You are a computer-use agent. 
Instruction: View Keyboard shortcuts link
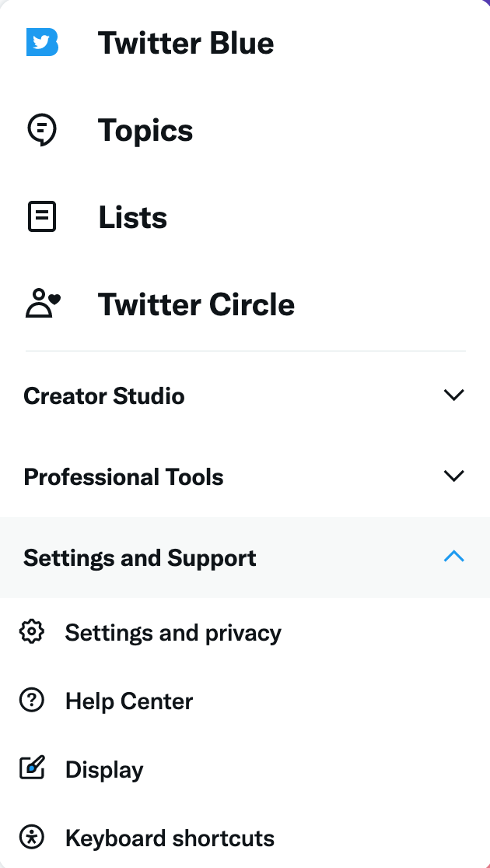(170, 838)
